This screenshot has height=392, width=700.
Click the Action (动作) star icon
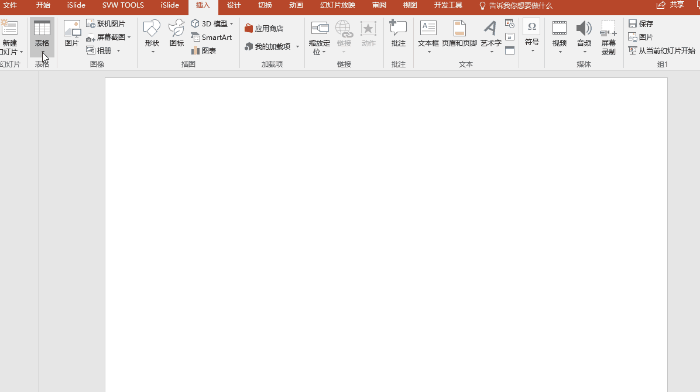tap(368, 29)
